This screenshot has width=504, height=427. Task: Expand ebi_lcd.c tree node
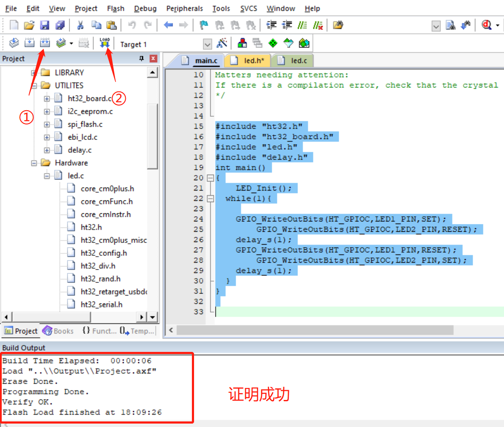point(47,137)
